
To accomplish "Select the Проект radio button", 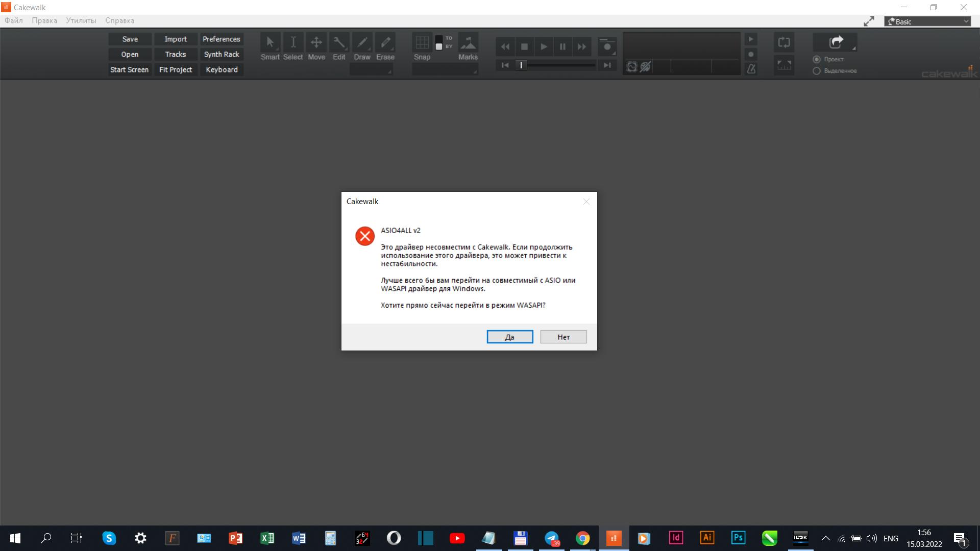I will 817,59.
